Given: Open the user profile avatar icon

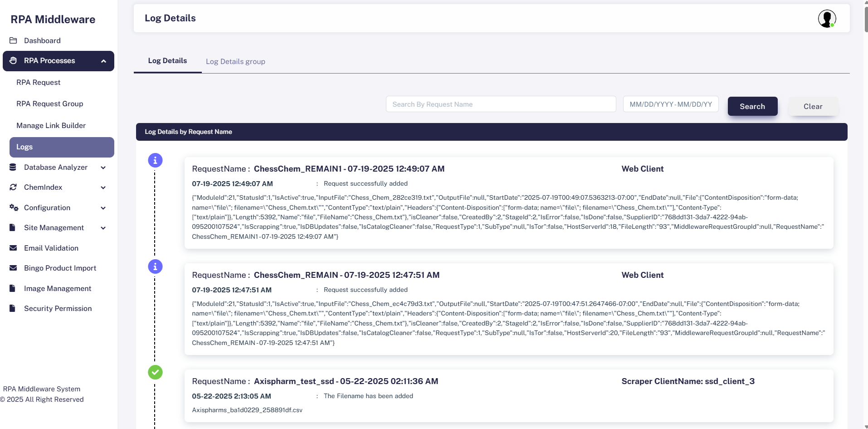Looking at the screenshot, I should coord(827,19).
